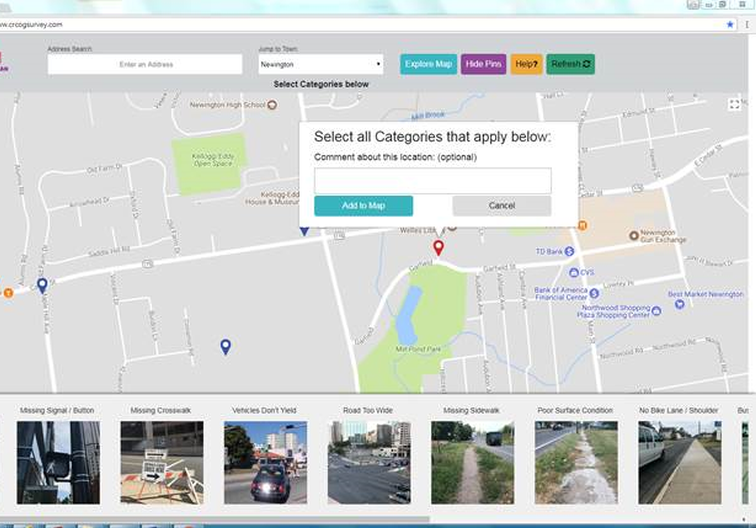This screenshot has height=528, width=756.
Task: Select Road Too Wide category image
Action: coord(369,462)
